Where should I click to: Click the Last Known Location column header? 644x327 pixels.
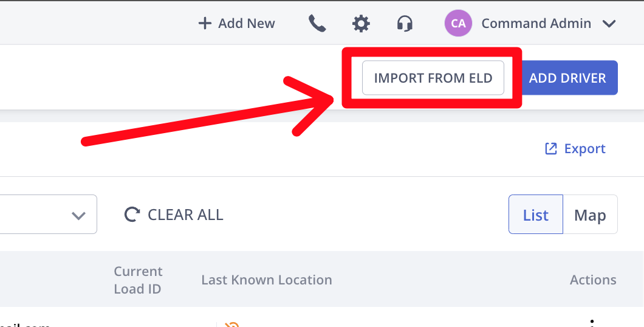(x=267, y=280)
